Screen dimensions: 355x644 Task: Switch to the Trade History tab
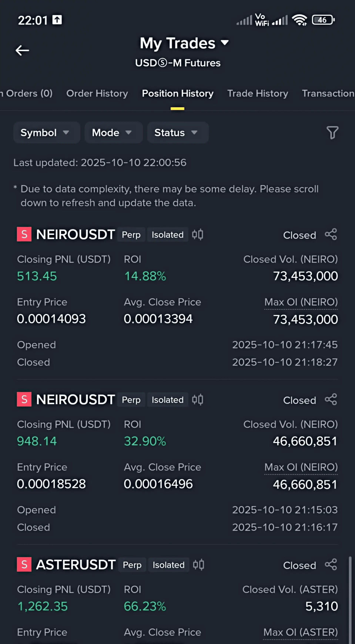coord(258,93)
